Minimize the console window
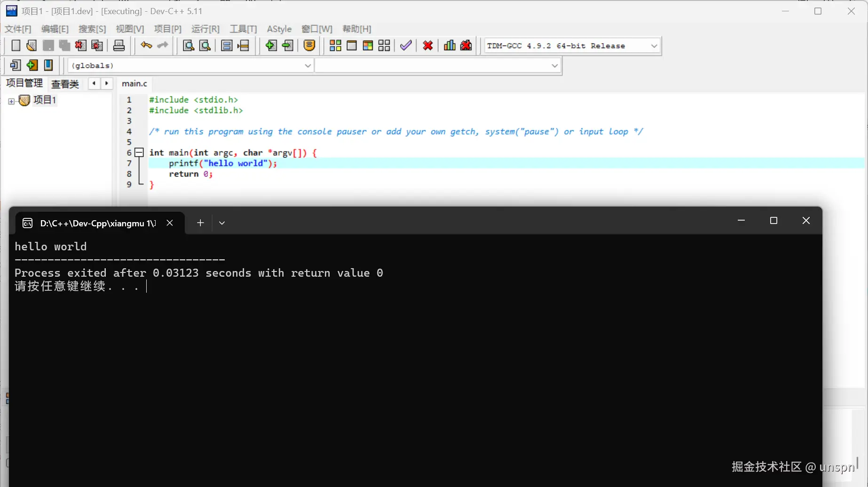This screenshot has height=487, width=868. pos(741,221)
